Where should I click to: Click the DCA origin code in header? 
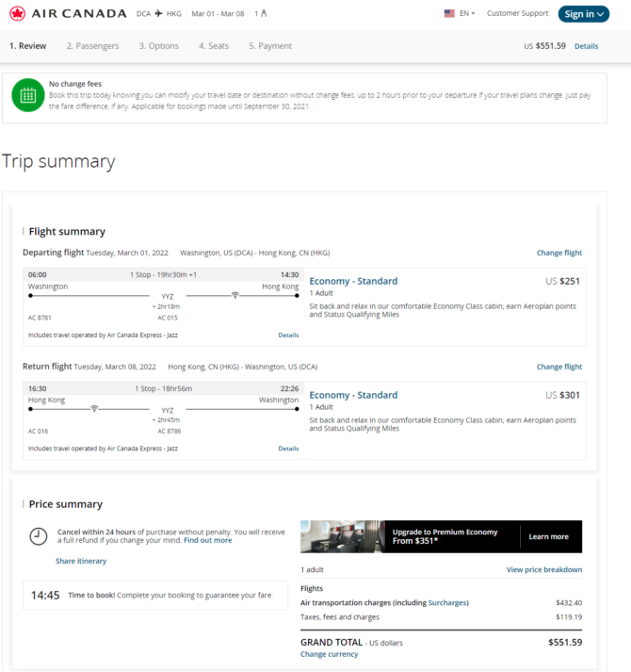143,14
